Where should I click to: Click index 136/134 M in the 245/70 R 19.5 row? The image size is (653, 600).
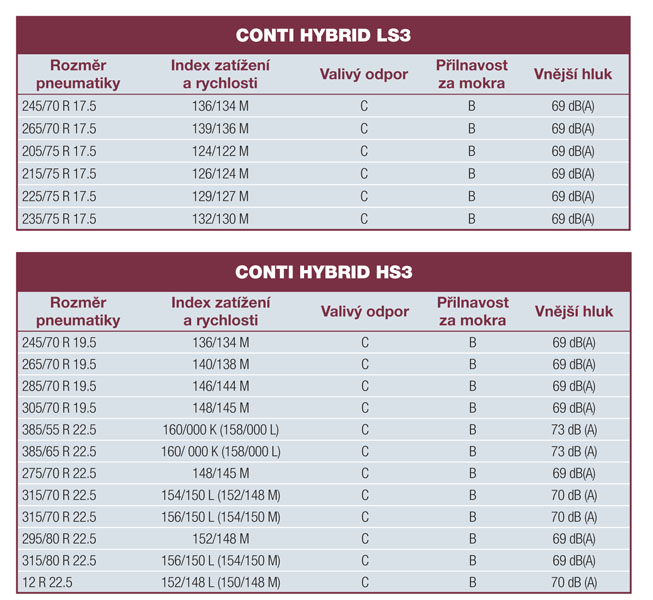coord(221,343)
